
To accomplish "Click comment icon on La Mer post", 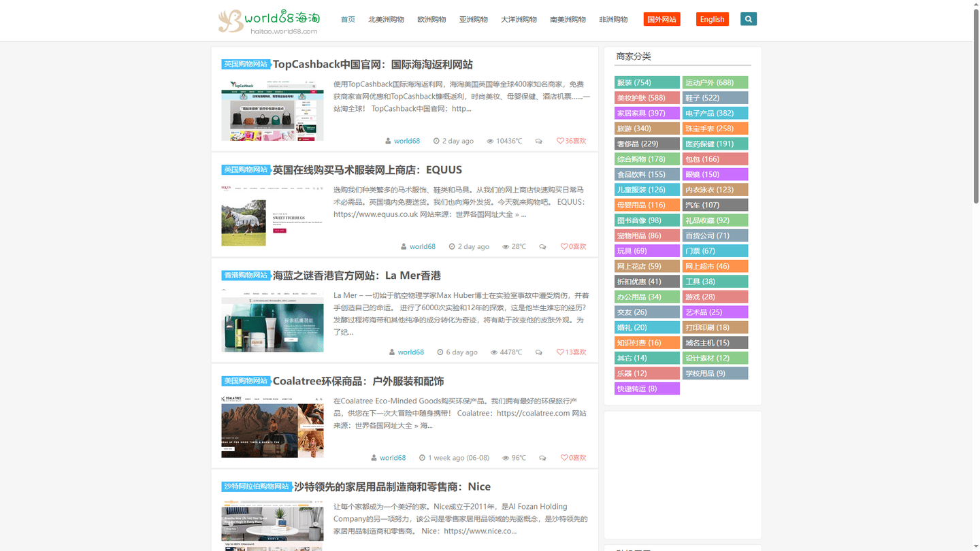I will [539, 352].
